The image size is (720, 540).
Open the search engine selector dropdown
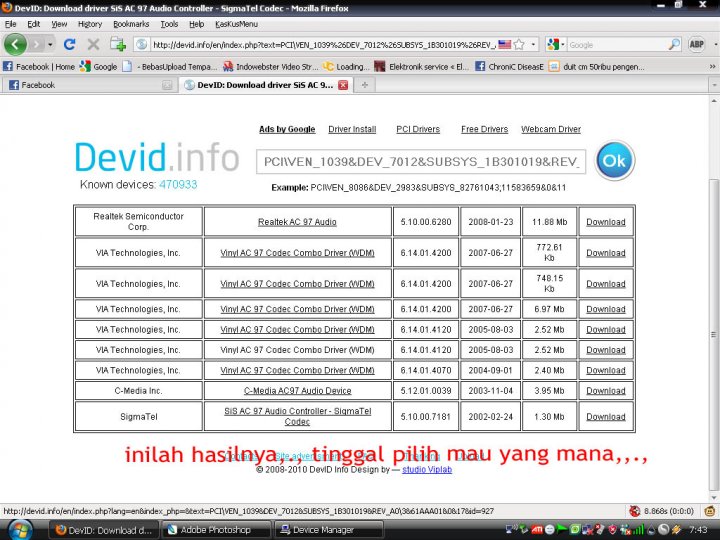point(556,45)
